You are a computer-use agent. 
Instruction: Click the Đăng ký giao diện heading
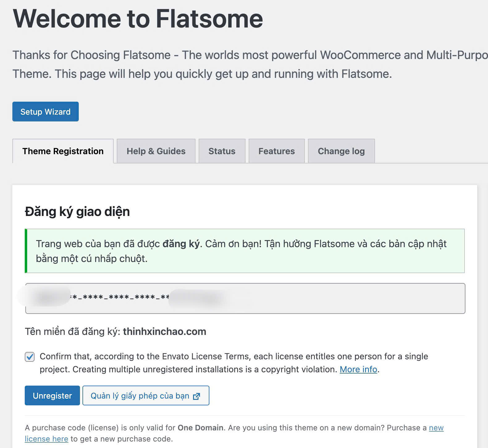click(77, 212)
